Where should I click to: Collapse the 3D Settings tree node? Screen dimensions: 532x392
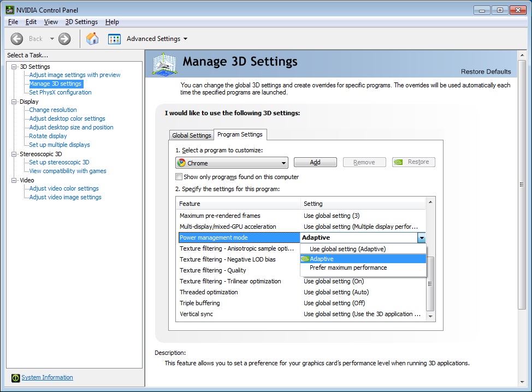(x=14, y=67)
